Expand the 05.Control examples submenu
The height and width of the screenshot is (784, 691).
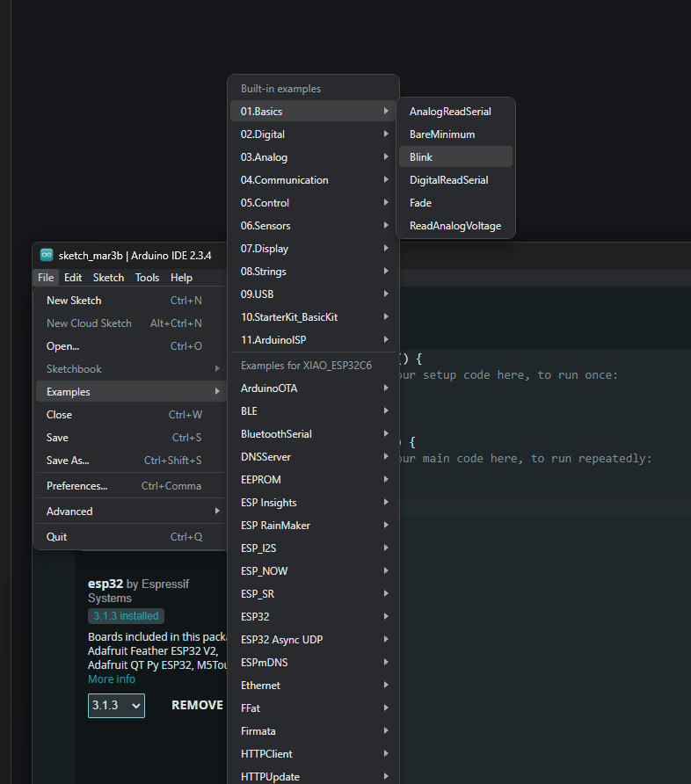point(313,202)
